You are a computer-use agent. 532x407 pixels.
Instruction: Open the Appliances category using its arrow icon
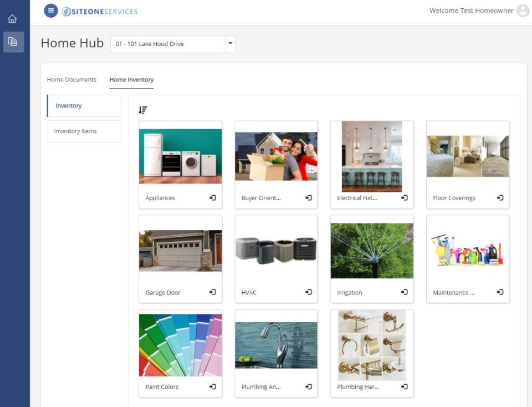(212, 198)
